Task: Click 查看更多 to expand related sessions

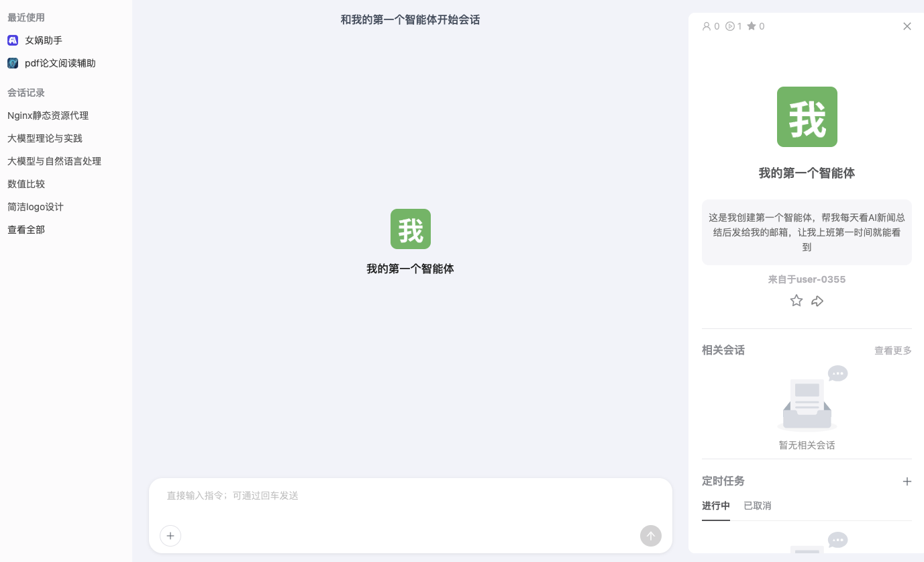Action: pyautogui.click(x=892, y=350)
